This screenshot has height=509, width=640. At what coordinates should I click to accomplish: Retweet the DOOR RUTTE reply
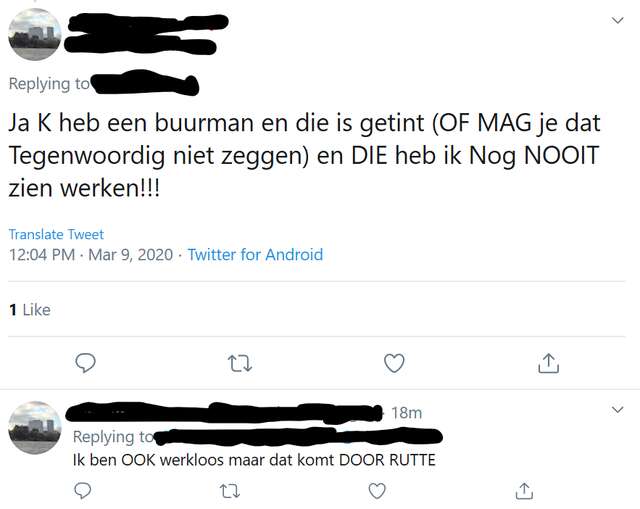click(x=230, y=491)
